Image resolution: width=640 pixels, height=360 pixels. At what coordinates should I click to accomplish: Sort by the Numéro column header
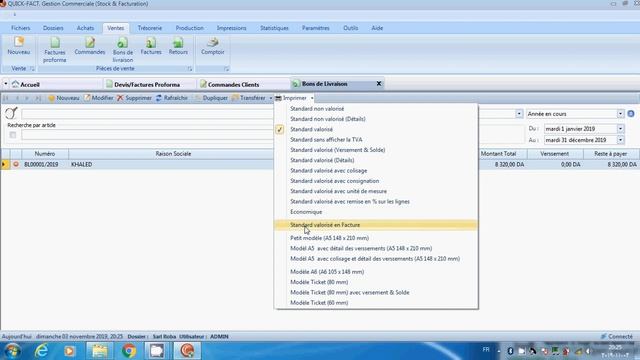coord(45,154)
